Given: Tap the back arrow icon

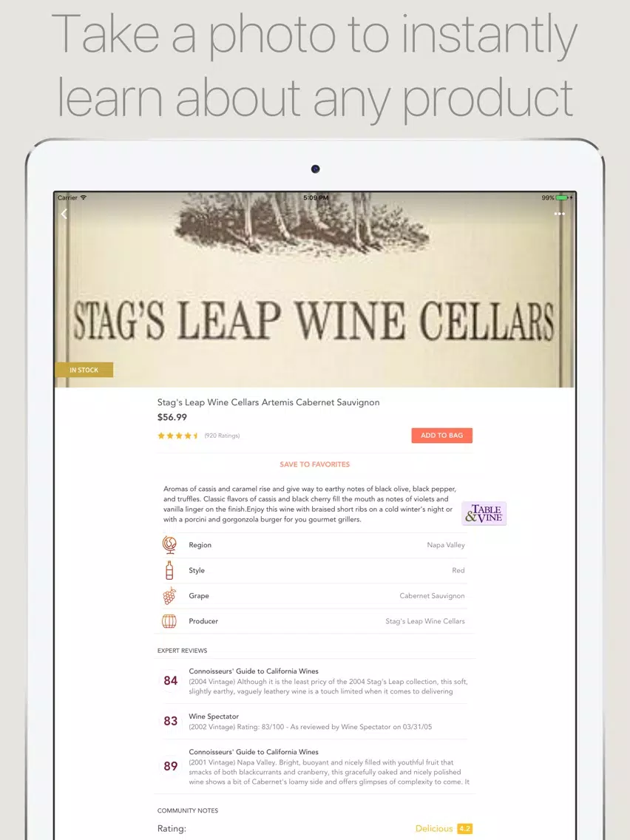Looking at the screenshot, I should (64, 214).
